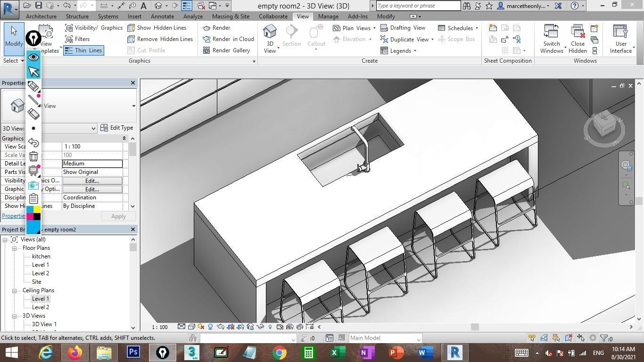
Task: Pick the yellow color swatch in overlay
Action: tap(37, 209)
